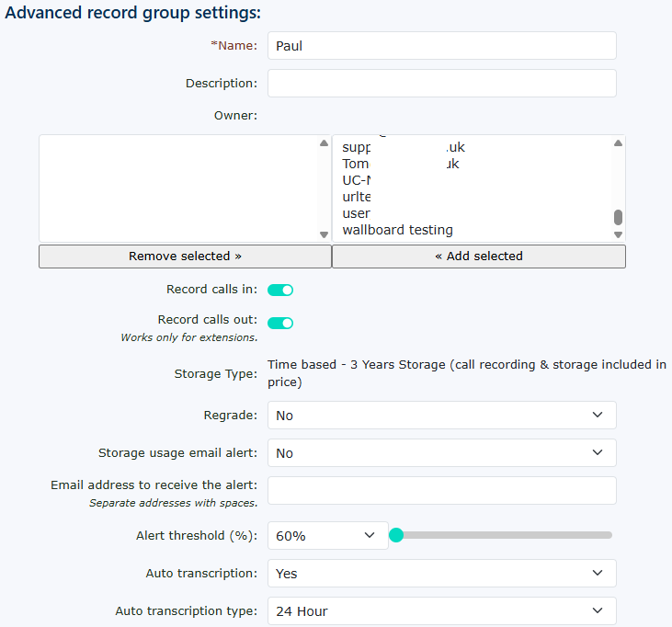Image resolution: width=672 pixels, height=627 pixels.
Task: Click the Alert threshold slider handle
Action: (396, 535)
